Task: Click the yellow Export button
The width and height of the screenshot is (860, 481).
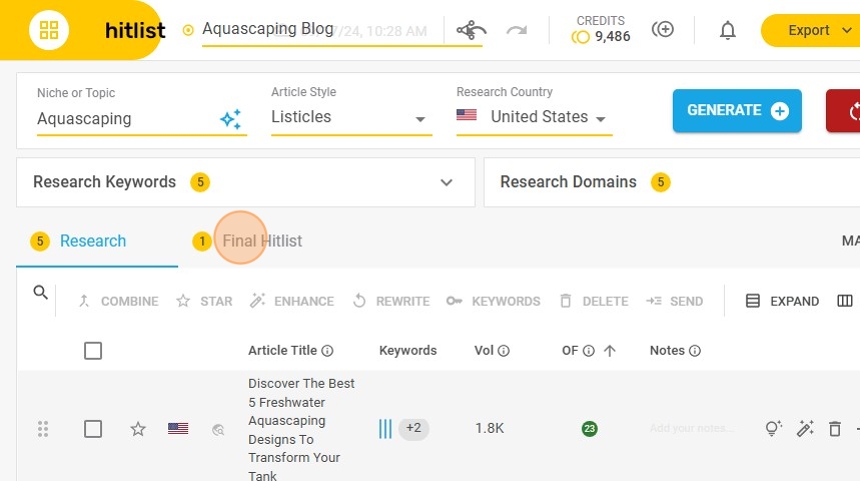Action: click(808, 30)
